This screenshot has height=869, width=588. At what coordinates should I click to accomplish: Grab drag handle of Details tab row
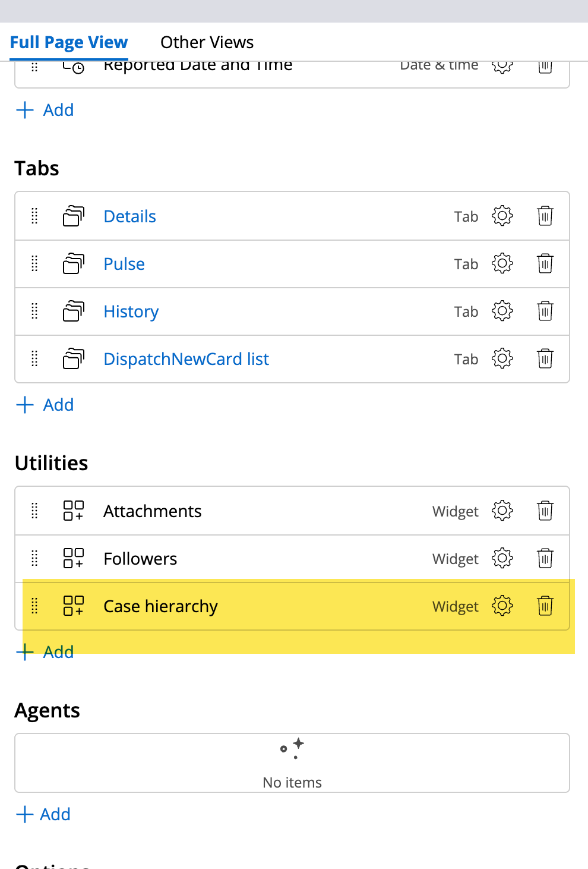34,216
